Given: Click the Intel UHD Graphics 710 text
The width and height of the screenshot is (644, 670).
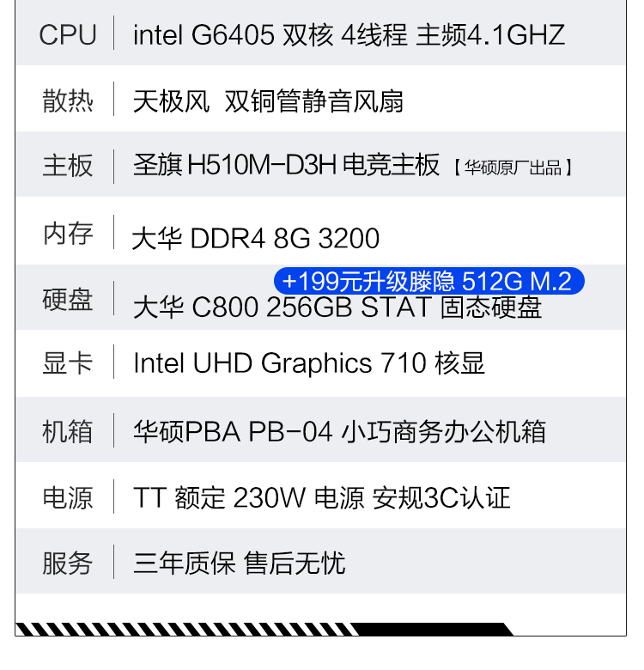Looking at the screenshot, I should coord(309,362).
